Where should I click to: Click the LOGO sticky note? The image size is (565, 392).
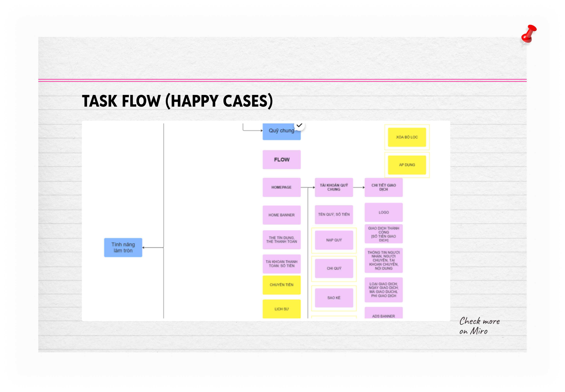(383, 212)
